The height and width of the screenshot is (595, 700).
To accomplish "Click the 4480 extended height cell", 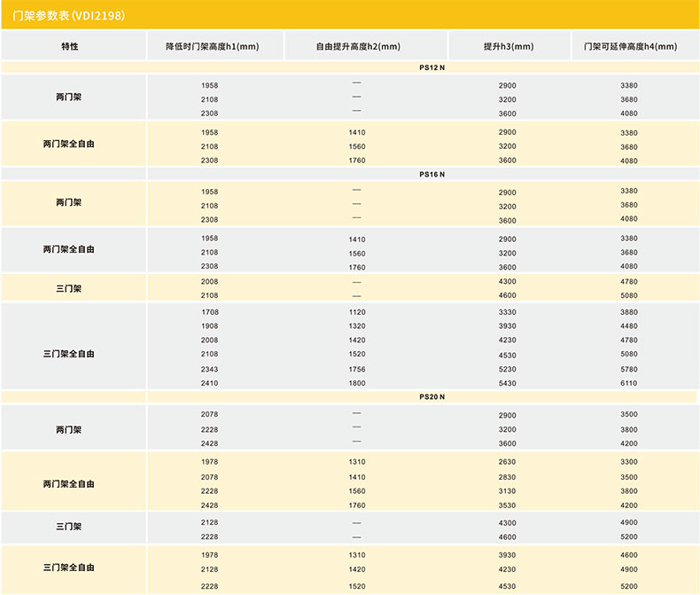I will 629,326.
